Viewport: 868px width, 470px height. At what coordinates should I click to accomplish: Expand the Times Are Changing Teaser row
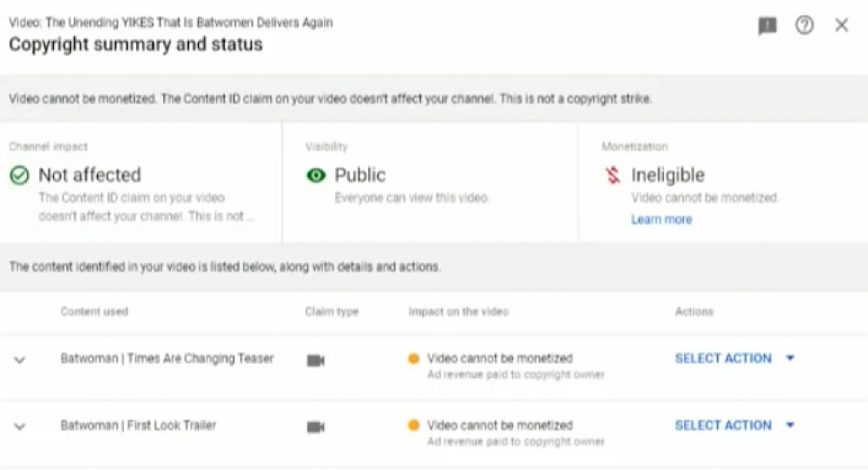[x=19, y=361]
